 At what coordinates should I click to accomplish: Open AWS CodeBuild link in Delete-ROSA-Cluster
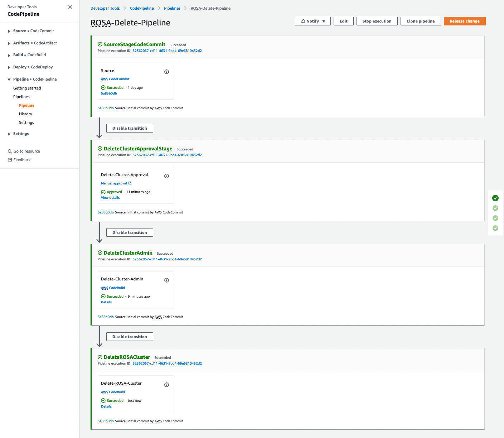coord(113,392)
